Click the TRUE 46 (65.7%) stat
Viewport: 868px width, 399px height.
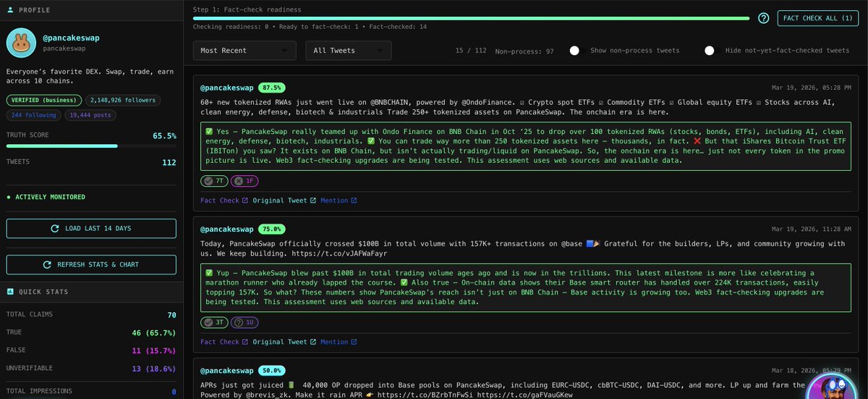(91, 332)
